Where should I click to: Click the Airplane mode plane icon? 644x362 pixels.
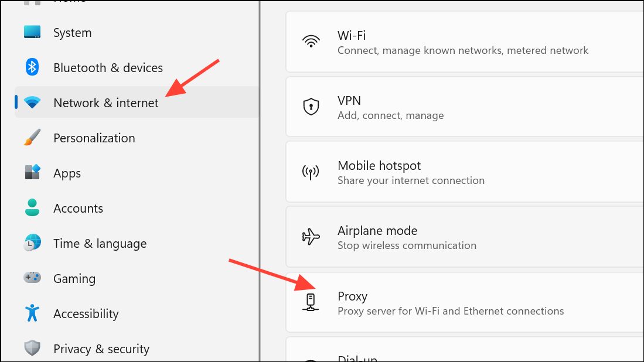click(x=311, y=237)
